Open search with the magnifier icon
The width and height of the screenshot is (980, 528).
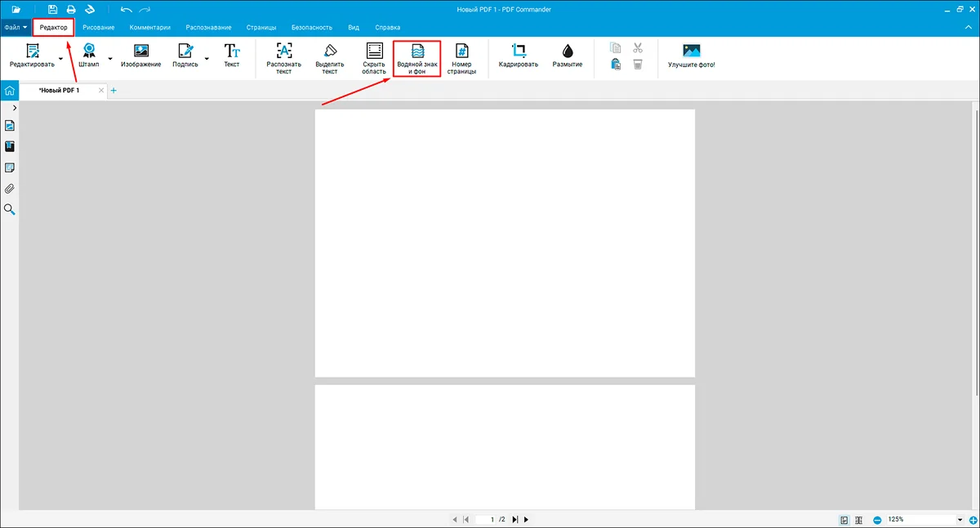10,210
